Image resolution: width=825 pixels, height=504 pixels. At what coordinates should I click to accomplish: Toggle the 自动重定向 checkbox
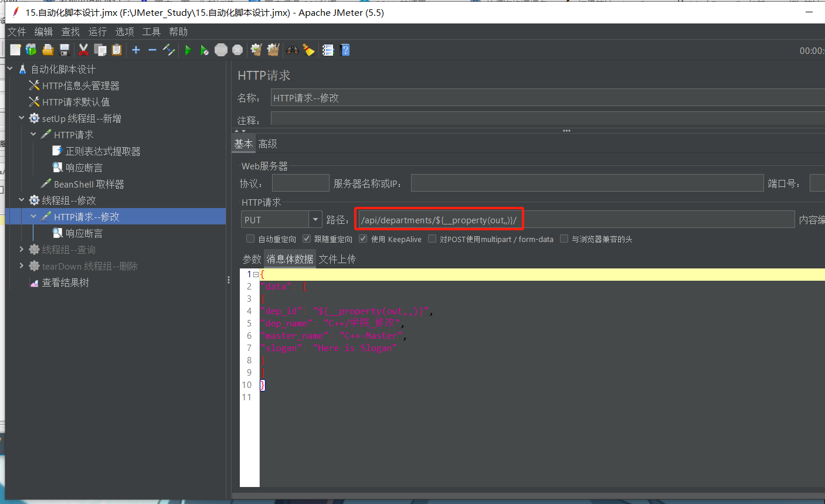pyautogui.click(x=250, y=239)
